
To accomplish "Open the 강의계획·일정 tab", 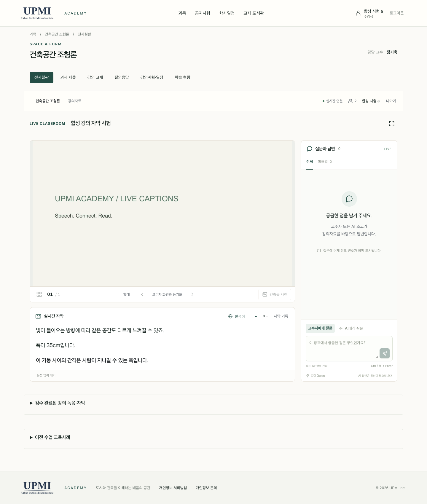I will coord(152,77).
